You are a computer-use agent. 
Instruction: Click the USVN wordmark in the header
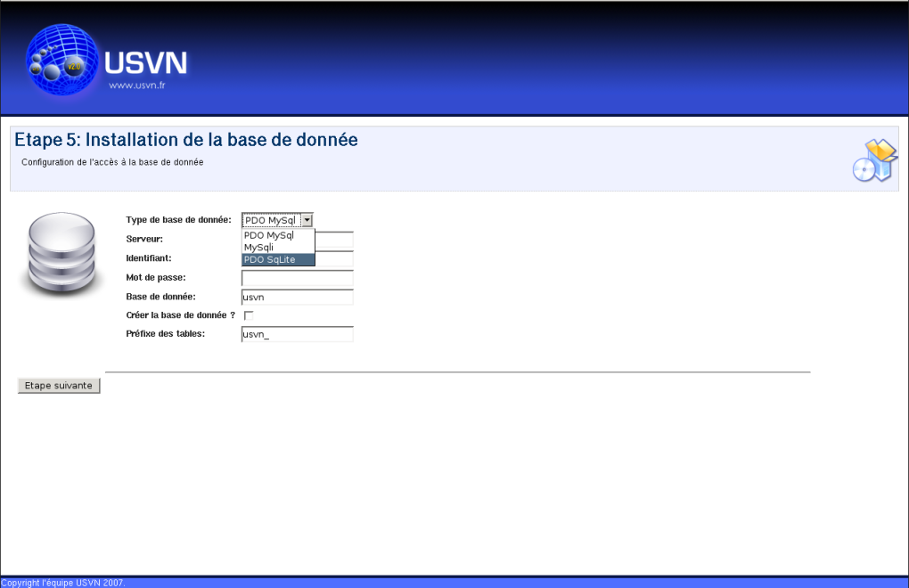click(x=145, y=63)
